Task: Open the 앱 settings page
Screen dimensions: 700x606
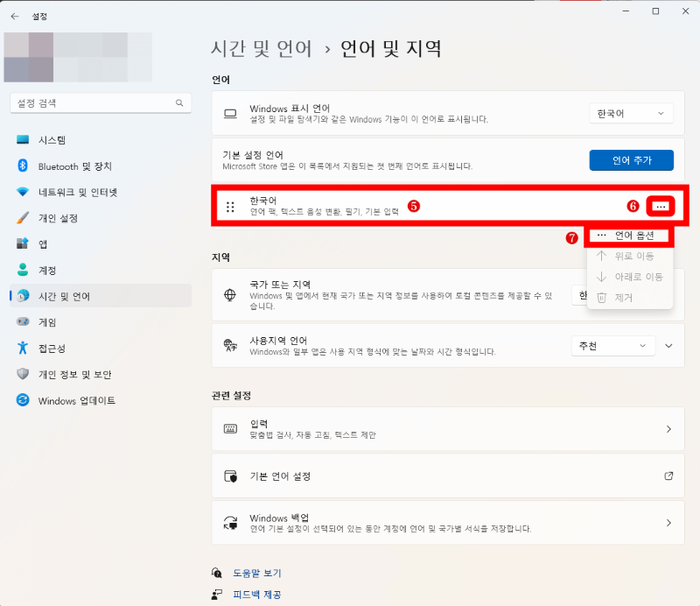Action: [x=52, y=243]
